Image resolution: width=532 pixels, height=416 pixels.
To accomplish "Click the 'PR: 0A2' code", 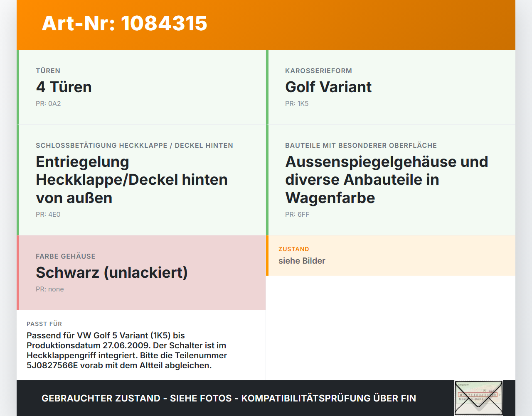I will (48, 103).
